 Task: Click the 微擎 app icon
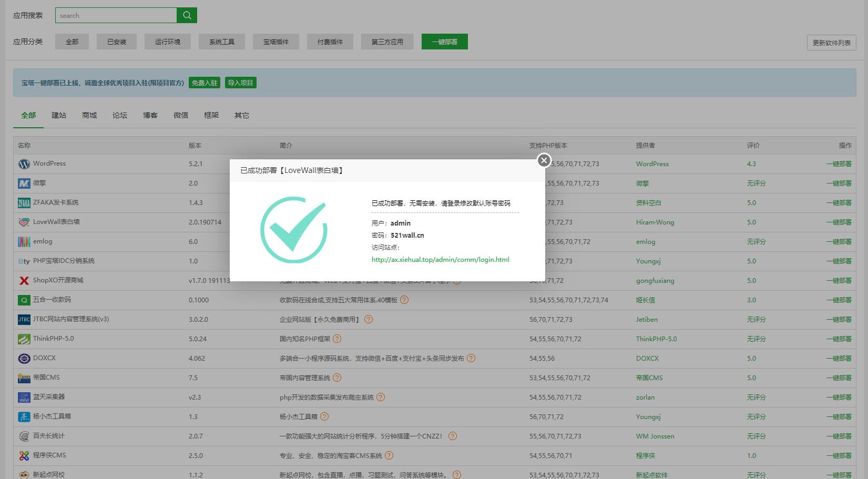click(24, 184)
